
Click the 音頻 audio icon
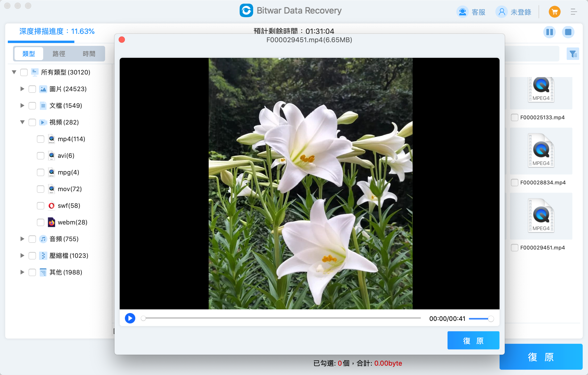pyautogui.click(x=43, y=239)
